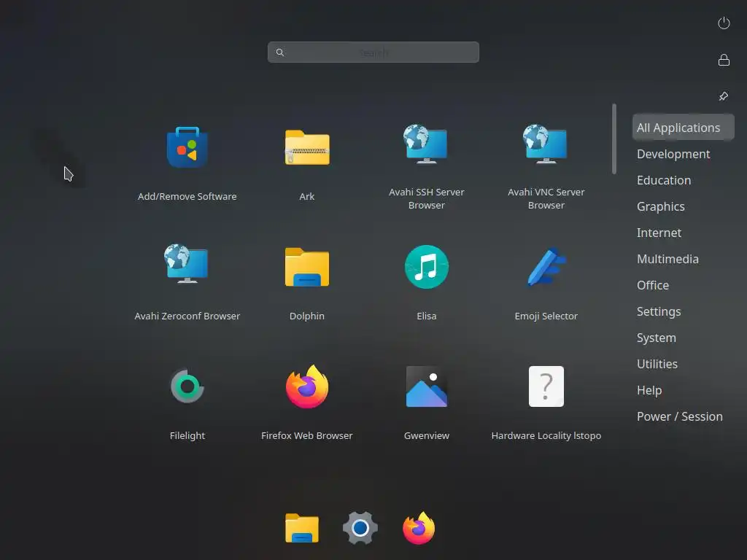Image resolution: width=747 pixels, height=560 pixels.
Task: Click the application grid scrollbar
Action: 614,139
